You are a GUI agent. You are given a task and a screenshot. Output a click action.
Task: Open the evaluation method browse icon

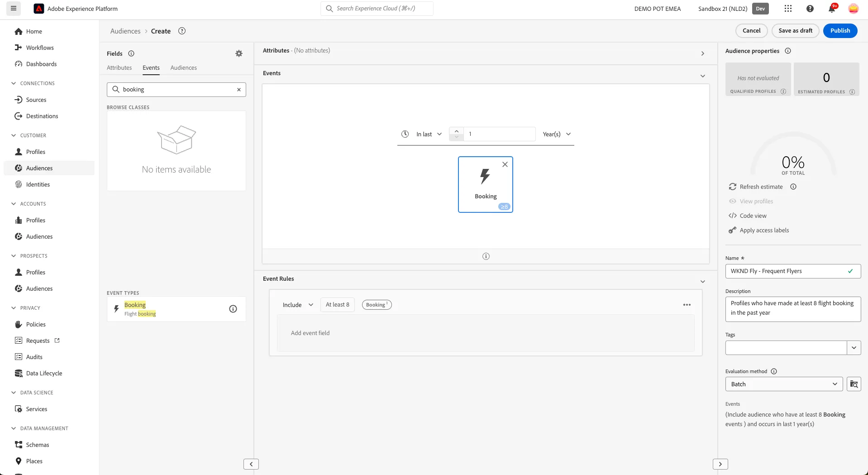coord(854,384)
